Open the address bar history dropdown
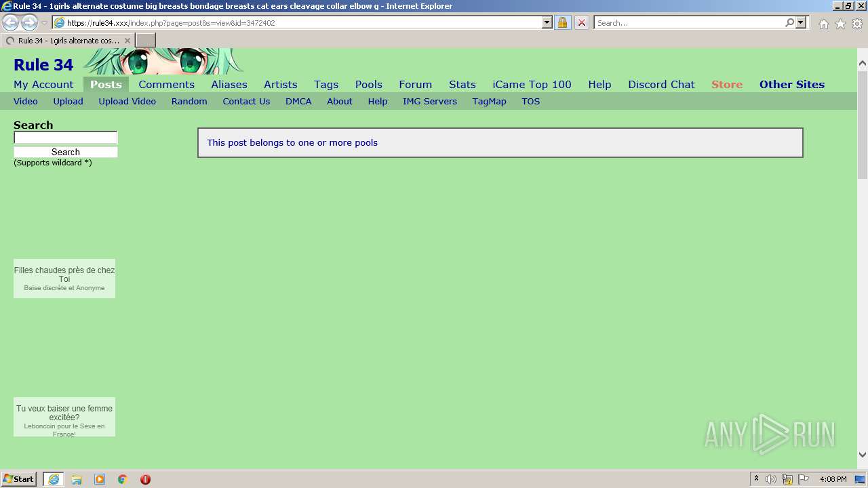868x488 pixels. 547,23
